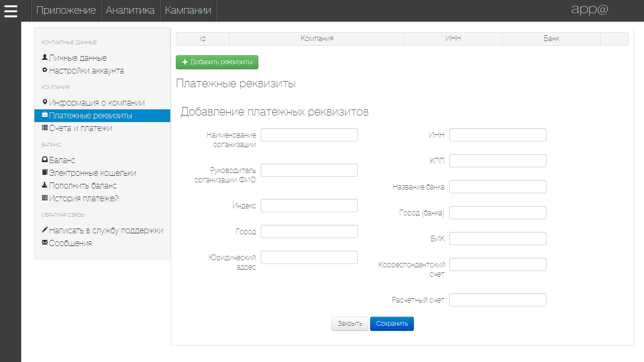Open the Аналитика top menu
This screenshot has width=644, height=362.
tap(130, 10)
